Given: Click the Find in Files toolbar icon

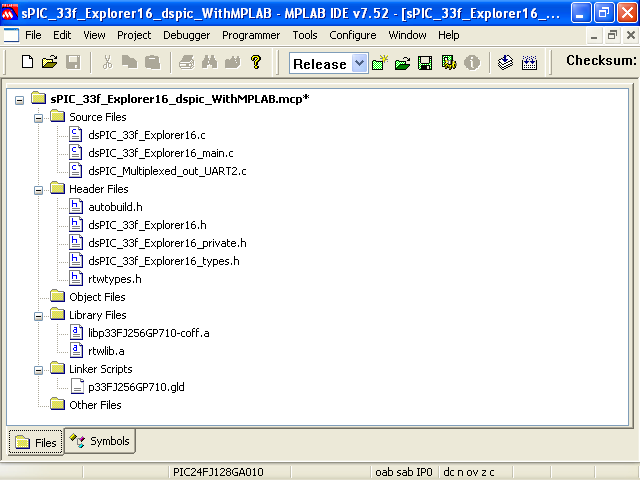Looking at the screenshot, I should pos(233,62).
